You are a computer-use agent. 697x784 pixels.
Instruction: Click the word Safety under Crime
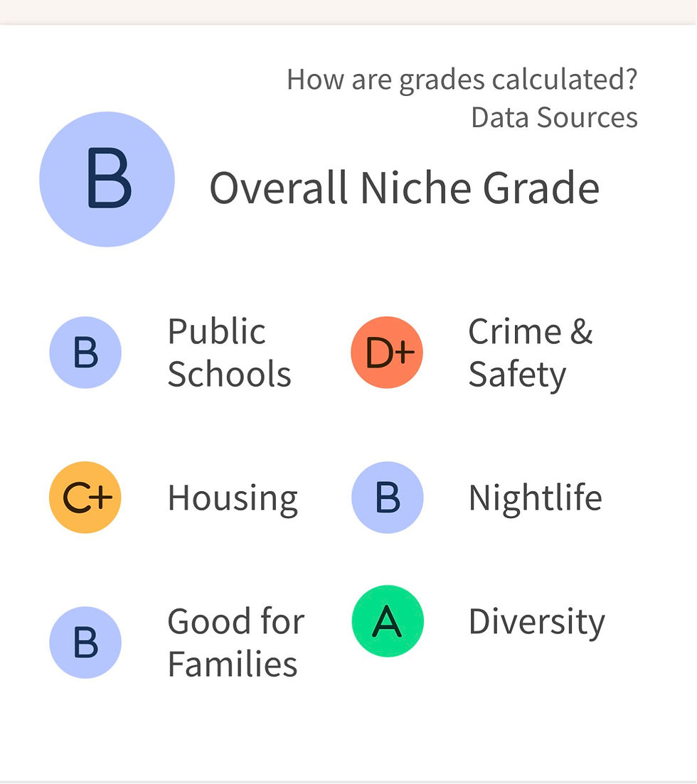click(x=517, y=375)
